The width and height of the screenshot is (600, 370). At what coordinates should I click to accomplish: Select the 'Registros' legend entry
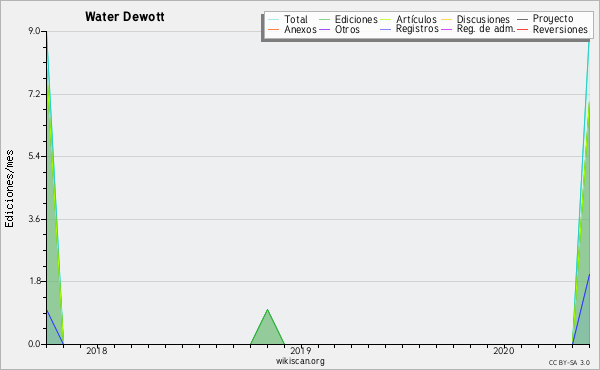click(x=409, y=29)
